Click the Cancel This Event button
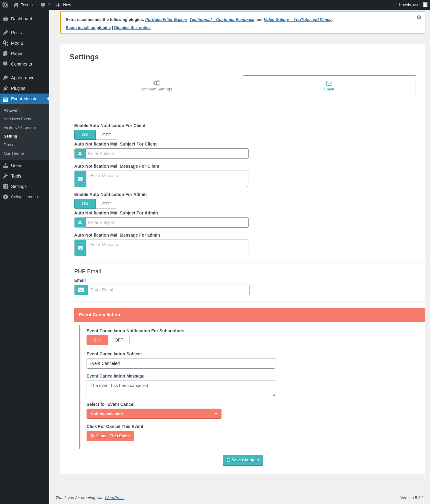 [x=110, y=436]
